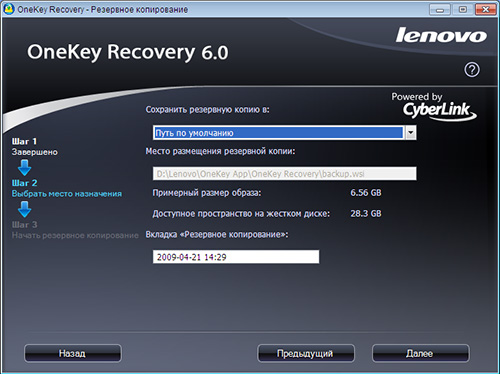Close the OneKey Recovery window

[485, 10]
